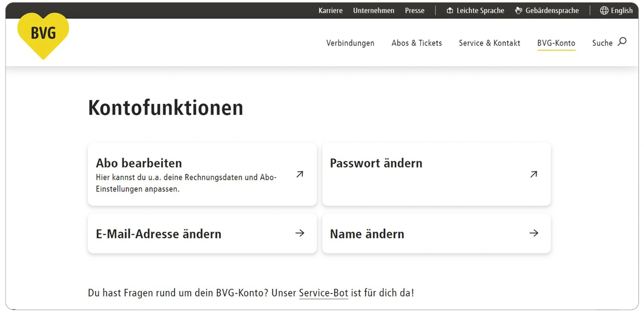Open the Verbindungen menu

[350, 43]
